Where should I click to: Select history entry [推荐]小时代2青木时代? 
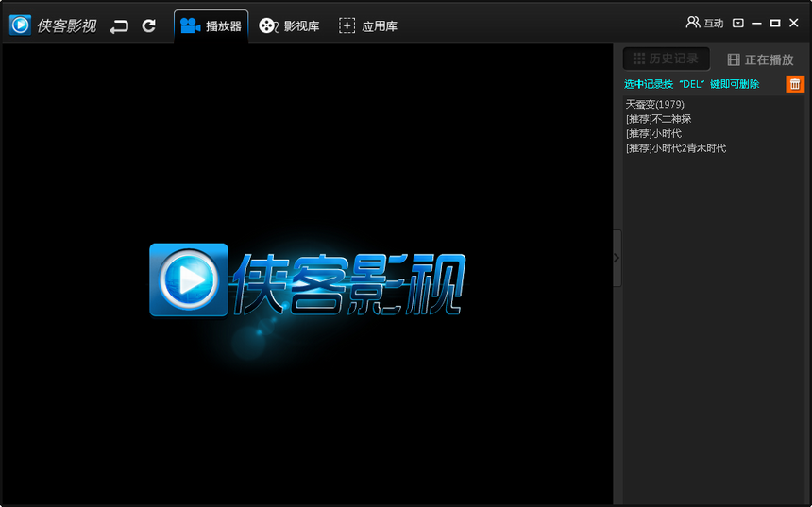(x=676, y=148)
